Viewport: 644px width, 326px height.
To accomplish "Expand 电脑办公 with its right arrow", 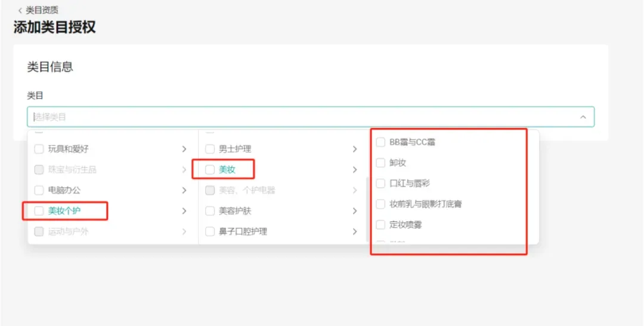I will click(184, 190).
